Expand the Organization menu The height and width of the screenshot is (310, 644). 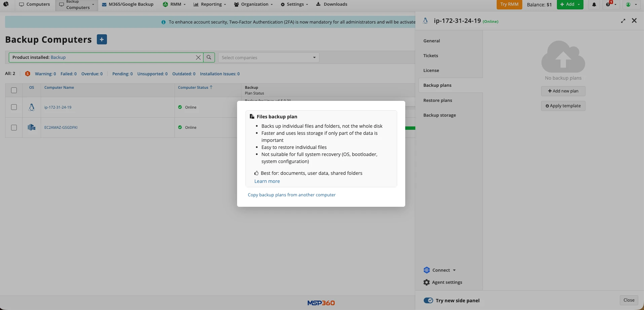point(253,4)
